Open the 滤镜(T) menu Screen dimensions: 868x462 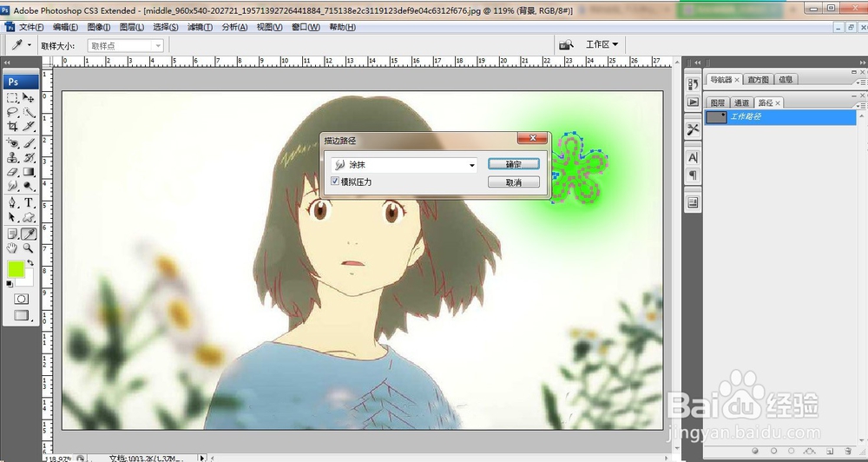[x=200, y=27]
